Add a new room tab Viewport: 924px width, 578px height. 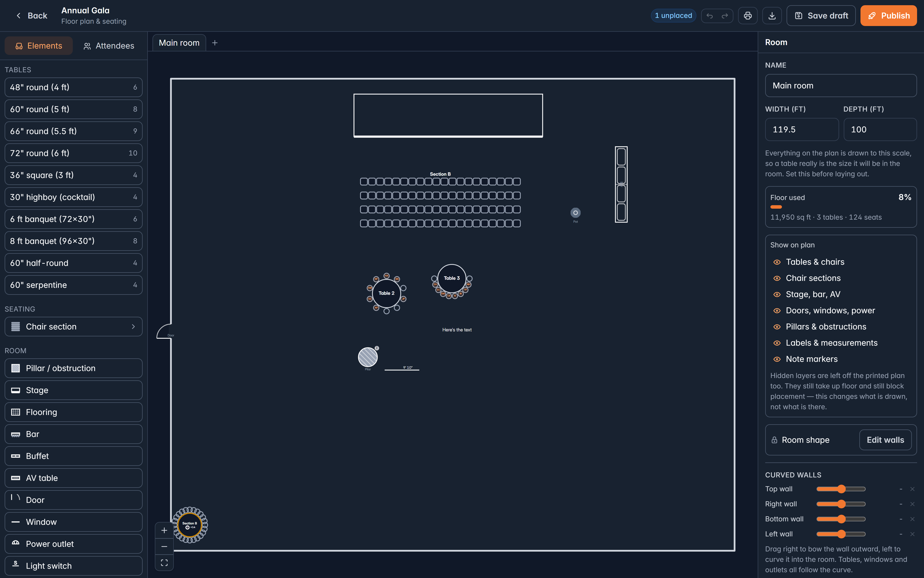point(215,43)
